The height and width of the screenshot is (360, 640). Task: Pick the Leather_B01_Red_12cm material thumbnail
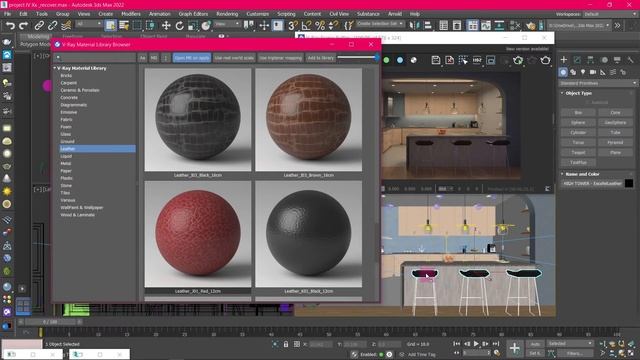[198, 234]
